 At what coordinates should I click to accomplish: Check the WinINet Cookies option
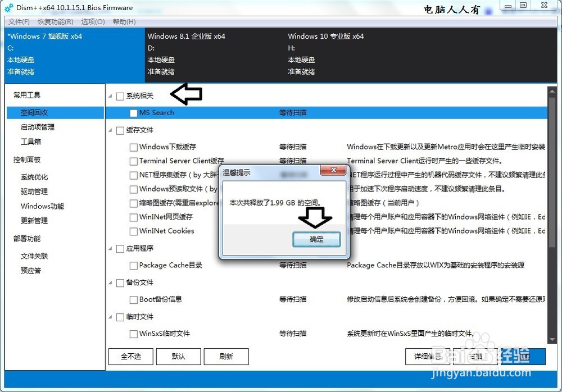coord(133,231)
